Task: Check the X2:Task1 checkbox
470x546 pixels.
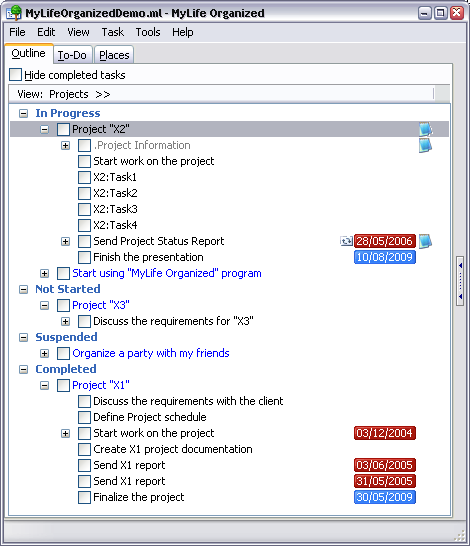Action: coord(84,177)
